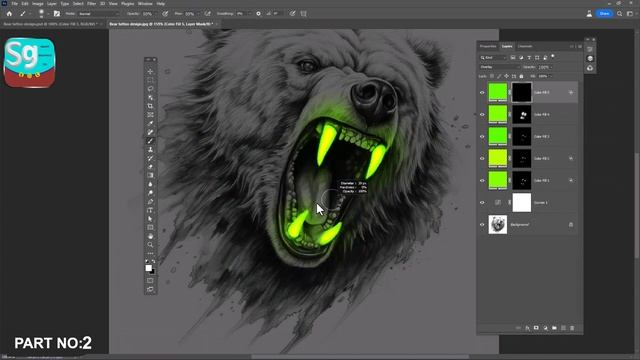Open the layer blending mode Overlay dropdown
640x360 pixels.
[500, 67]
